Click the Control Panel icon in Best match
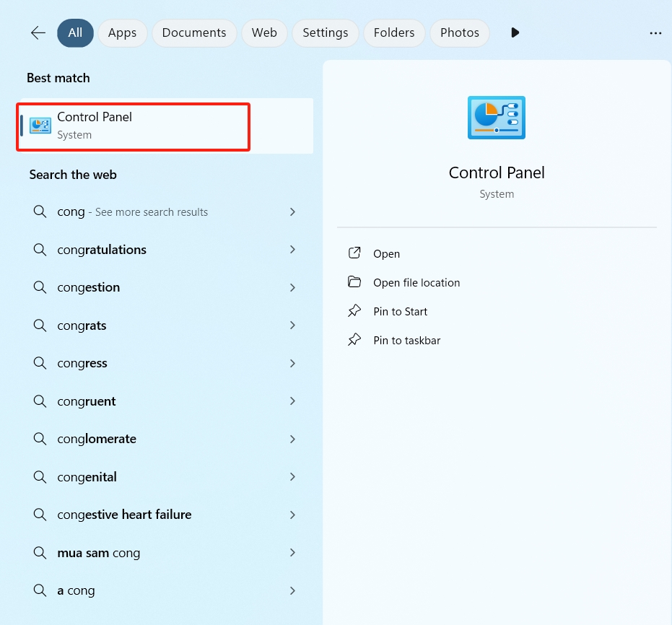 tap(40, 126)
